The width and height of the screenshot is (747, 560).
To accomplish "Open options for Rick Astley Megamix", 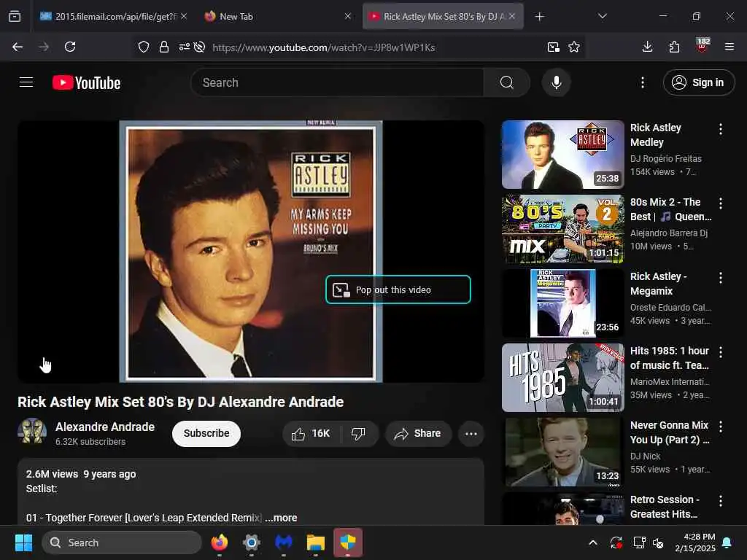I will (720, 278).
